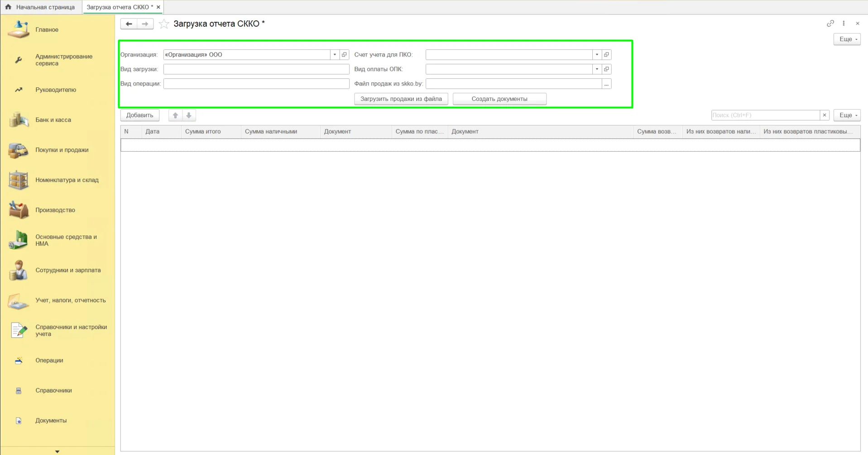Image resolution: width=868 pixels, height=455 pixels.
Task: Clear the search field with X
Action: [825, 115]
